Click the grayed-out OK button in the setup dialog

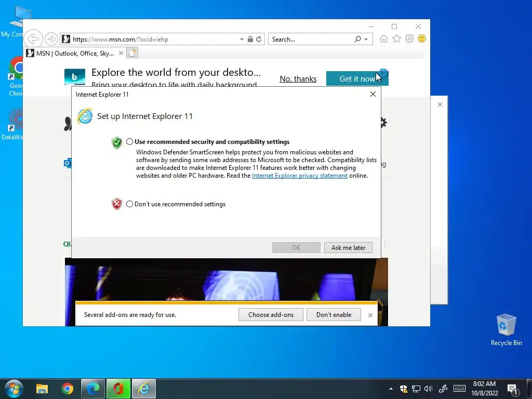[x=296, y=248]
